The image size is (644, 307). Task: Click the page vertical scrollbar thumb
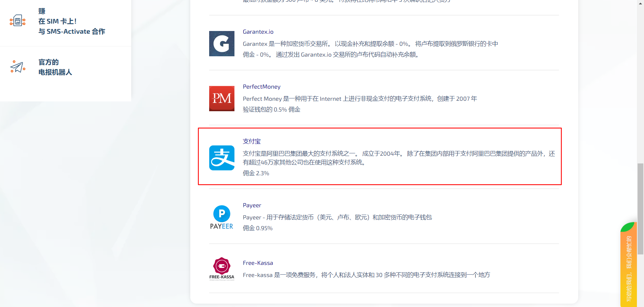tap(640, 209)
